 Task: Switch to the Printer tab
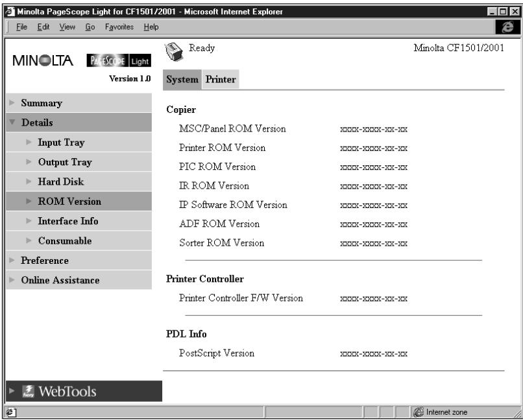pyautogui.click(x=221, y=79)
